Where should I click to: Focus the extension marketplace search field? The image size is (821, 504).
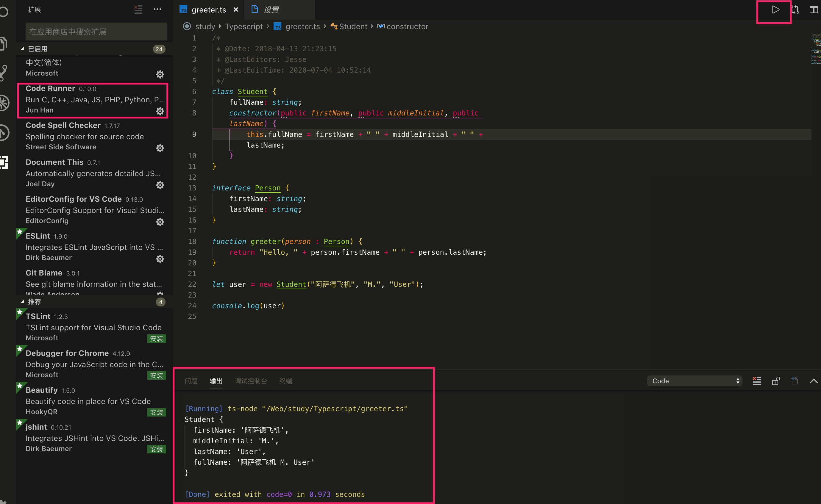coord(96,32)
